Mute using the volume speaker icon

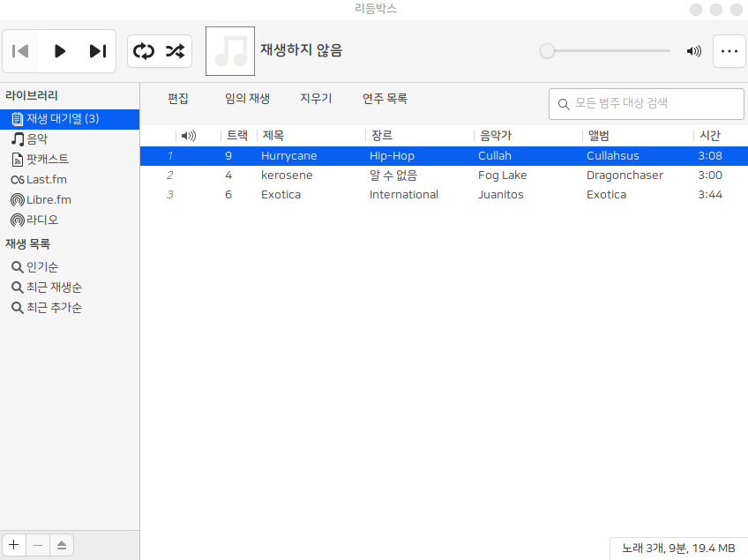tap(694, 51)
